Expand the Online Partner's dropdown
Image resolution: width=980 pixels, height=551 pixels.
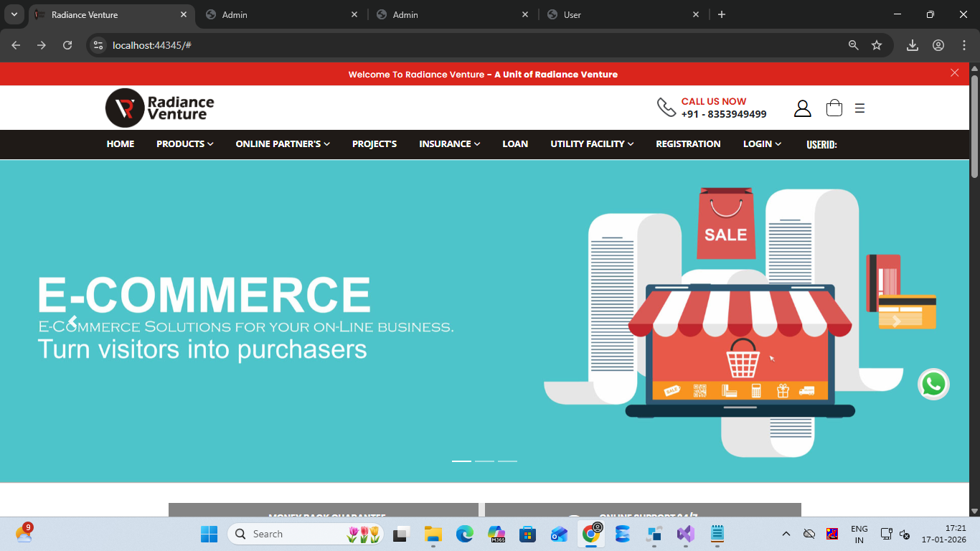click(283, 144)
